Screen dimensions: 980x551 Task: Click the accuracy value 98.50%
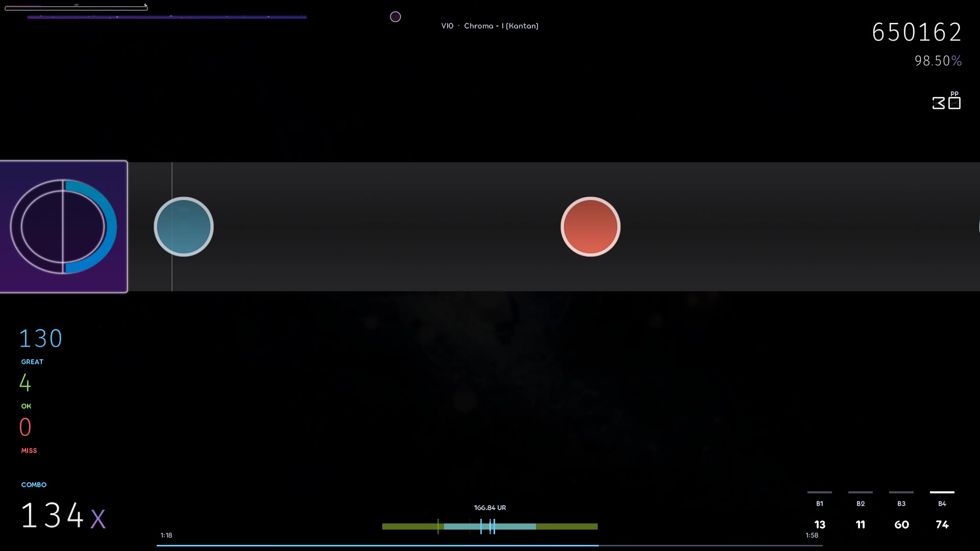pos(938,61)
